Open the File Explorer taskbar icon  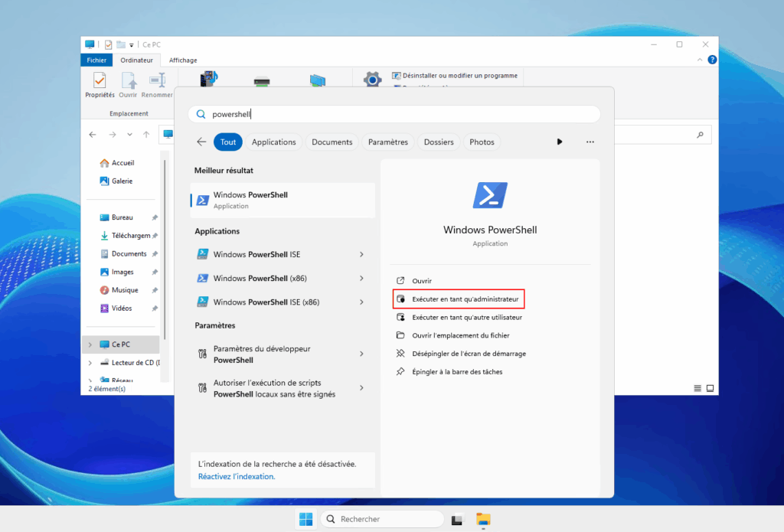point(483,518)
